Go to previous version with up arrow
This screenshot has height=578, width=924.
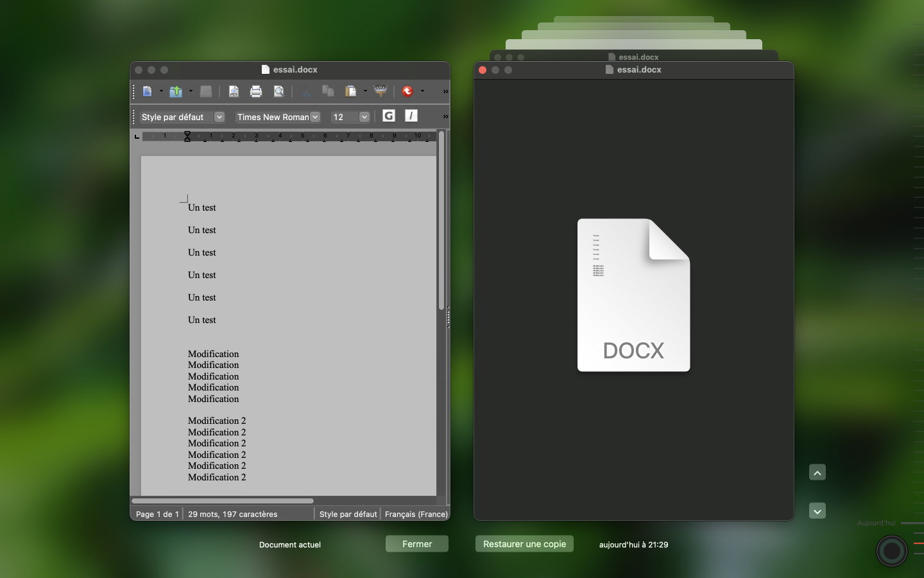tap(817, 473)
